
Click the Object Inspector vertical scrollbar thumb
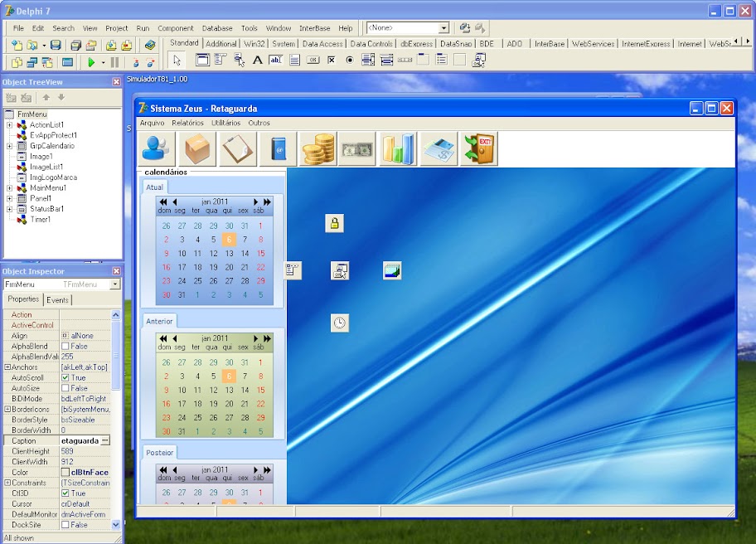click(116, 356)
